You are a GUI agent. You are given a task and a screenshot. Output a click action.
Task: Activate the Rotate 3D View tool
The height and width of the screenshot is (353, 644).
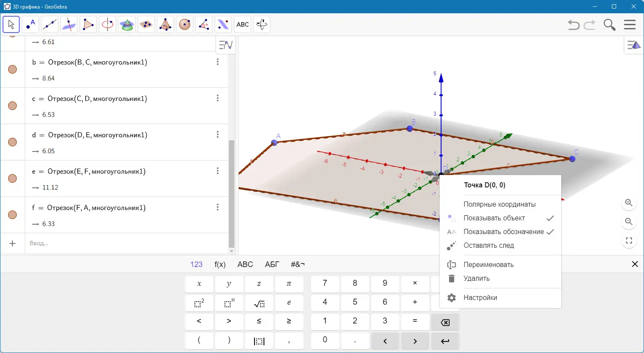[262, 24]
